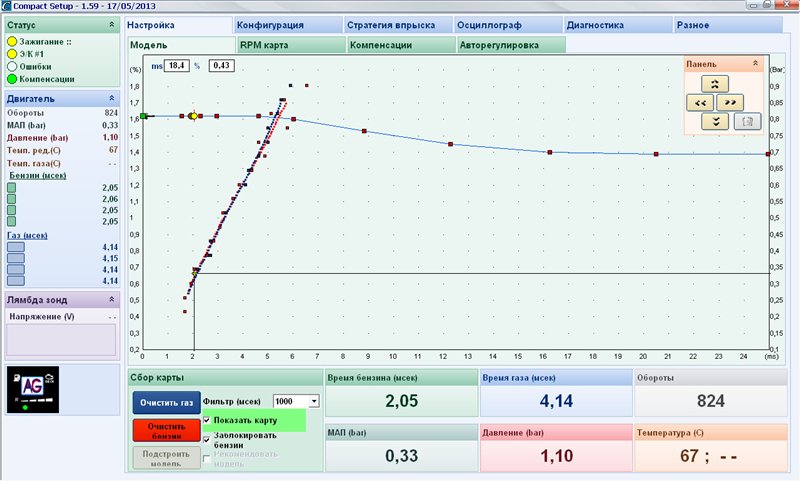Screen dimensions: 800x481
Task: Collapse the Статус panel
Action: [x=111, y=23]
